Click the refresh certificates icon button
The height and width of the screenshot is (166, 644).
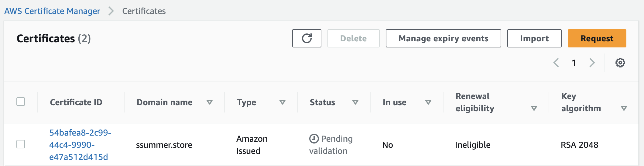pos(307,38)
